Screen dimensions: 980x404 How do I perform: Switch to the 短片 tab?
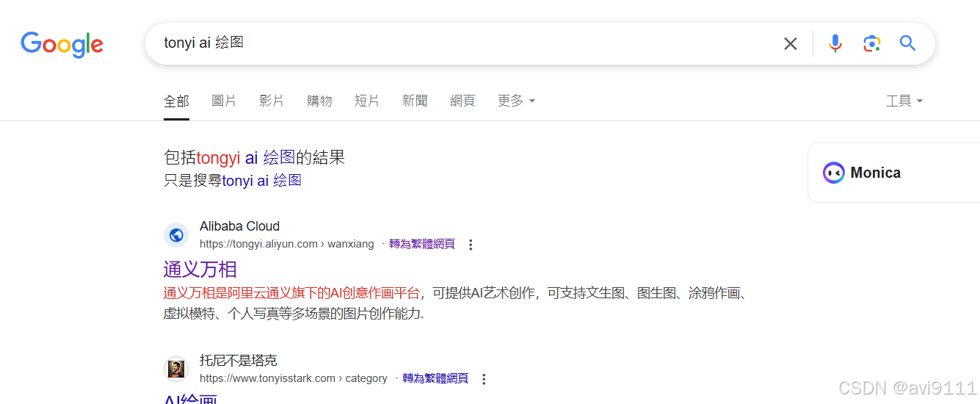pos(367,101)
